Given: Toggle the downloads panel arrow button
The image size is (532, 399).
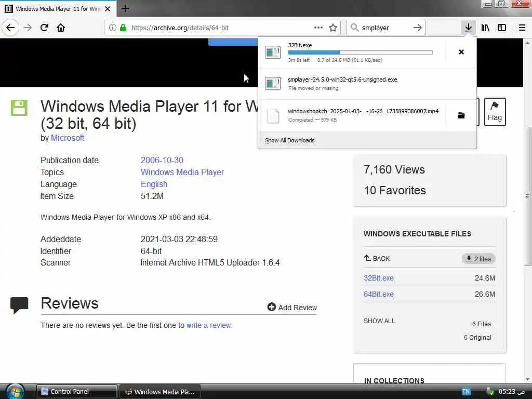Looking at the screenshot, I should pos(468,28).
